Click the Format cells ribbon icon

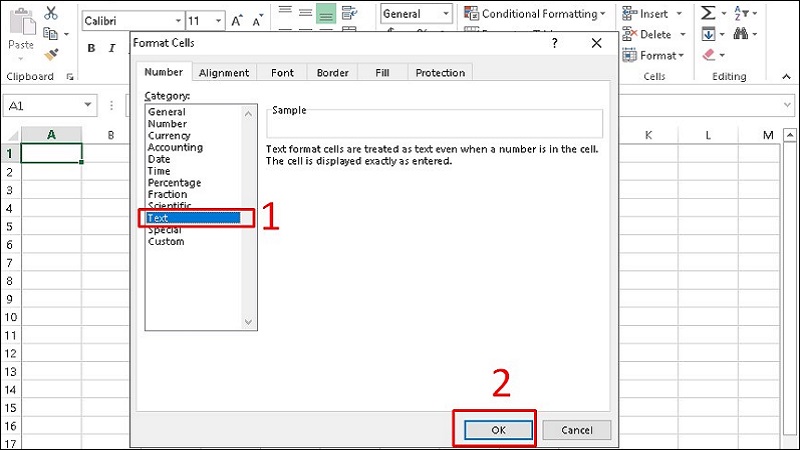[630, 55]
